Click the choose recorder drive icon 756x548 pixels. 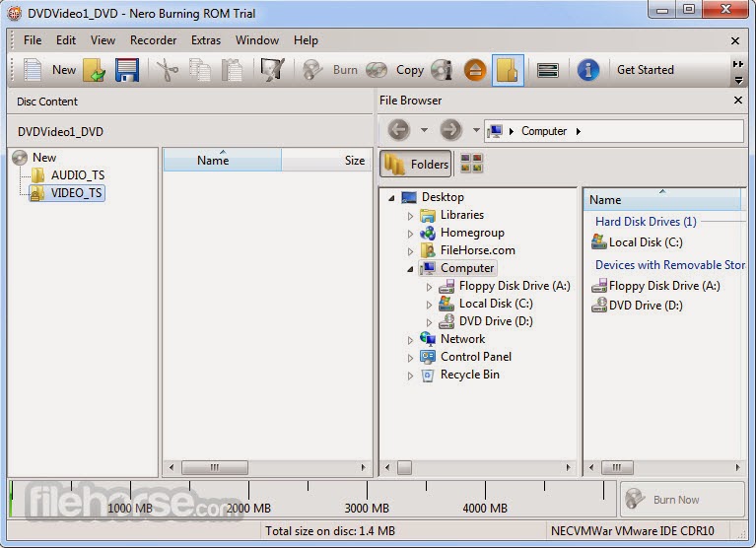click(x=548, y=70)
